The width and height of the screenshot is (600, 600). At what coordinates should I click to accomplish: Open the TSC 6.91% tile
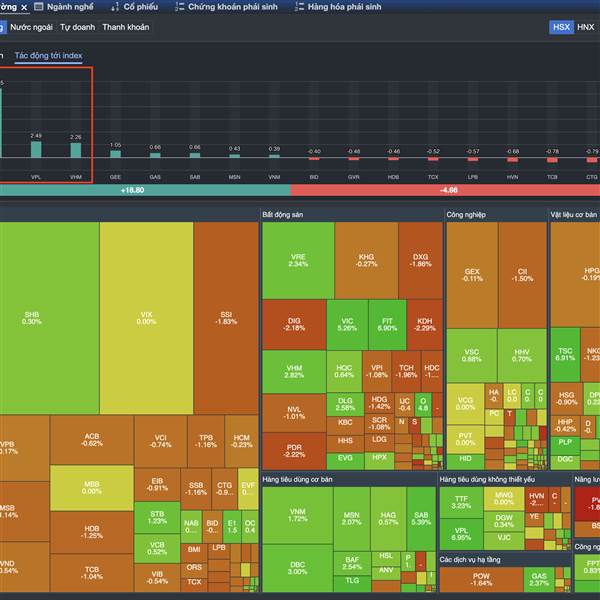click(565, 354)
